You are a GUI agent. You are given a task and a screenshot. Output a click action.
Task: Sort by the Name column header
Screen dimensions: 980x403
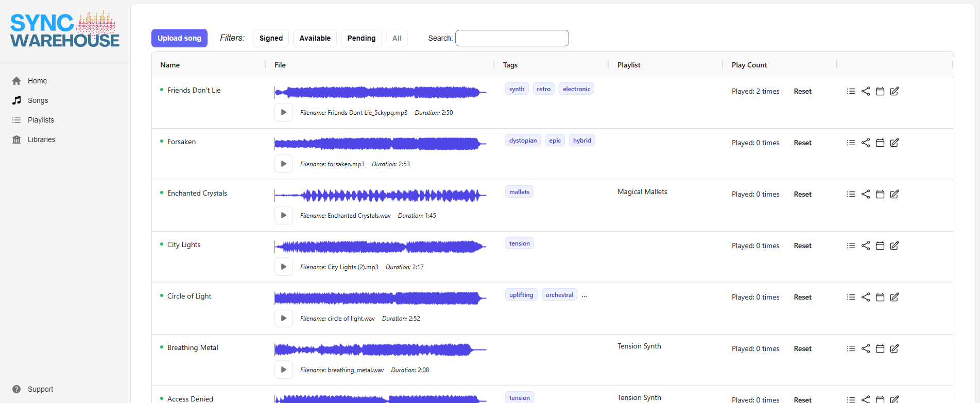tap(170, 65)
